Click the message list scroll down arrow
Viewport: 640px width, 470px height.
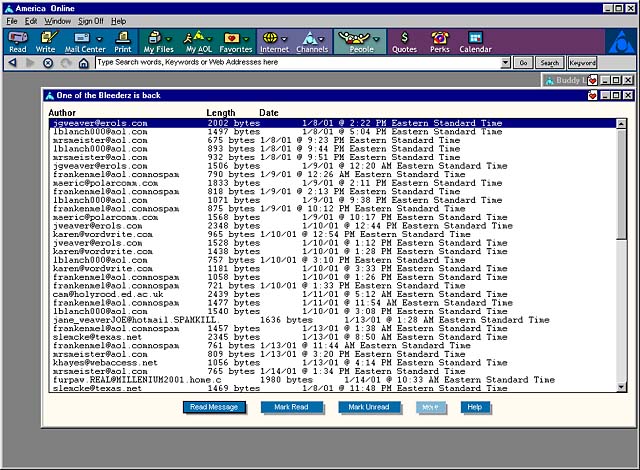(621, 387)
